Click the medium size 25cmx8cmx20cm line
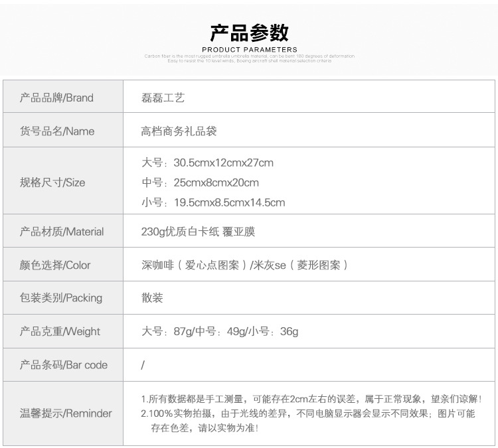The image size is (498, 448). click(200, 183)
